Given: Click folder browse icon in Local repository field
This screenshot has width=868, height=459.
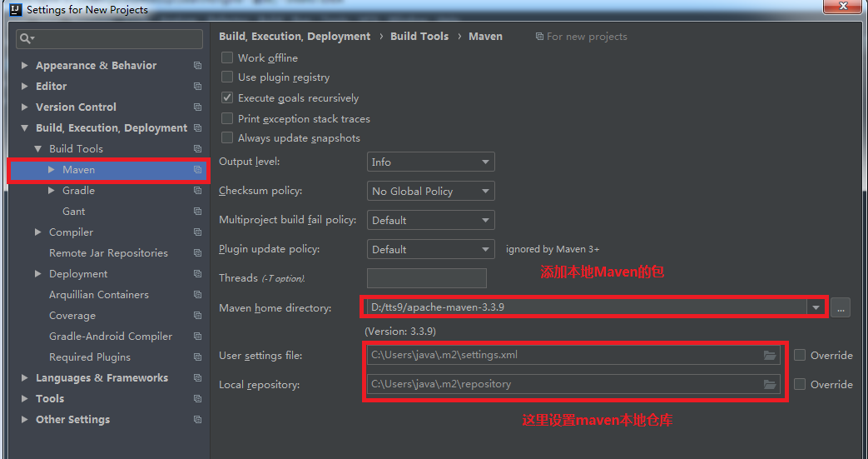Looking at the screenshot, I should (770, 384).
